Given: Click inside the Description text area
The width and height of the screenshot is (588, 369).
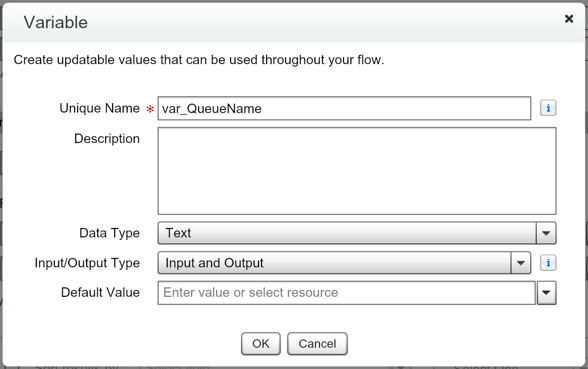Looking at the screenshot, I should tap(357, 171).
